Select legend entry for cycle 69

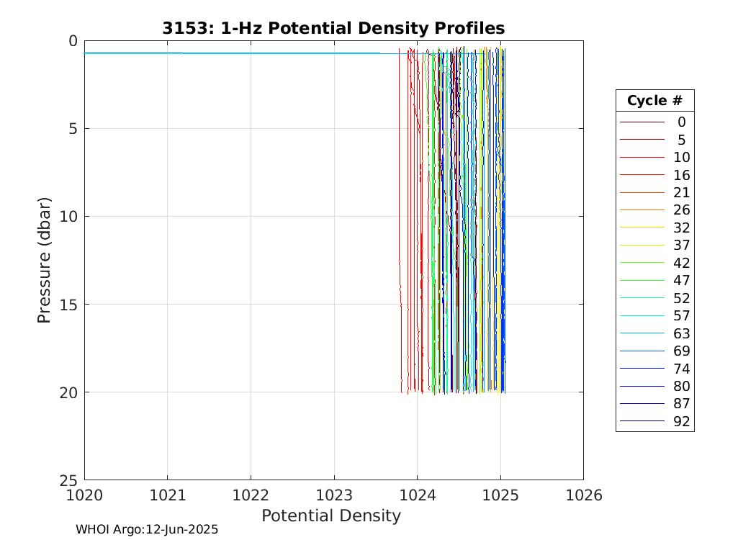click(x=654, y=351)
